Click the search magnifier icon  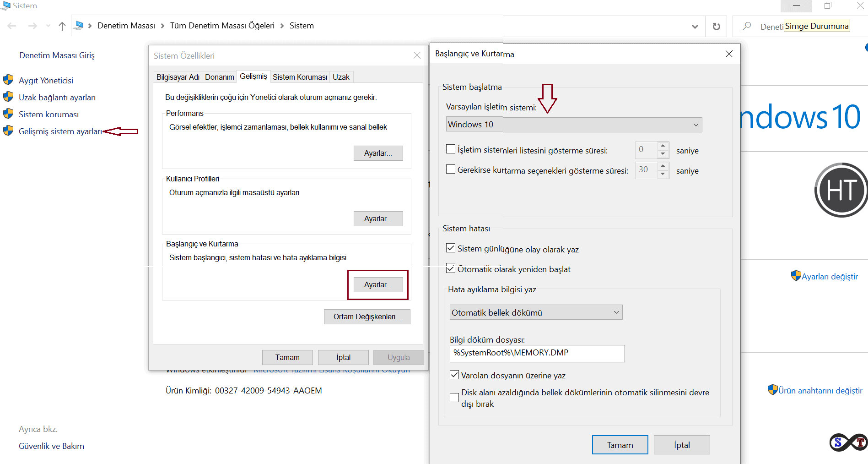(747, 26)
